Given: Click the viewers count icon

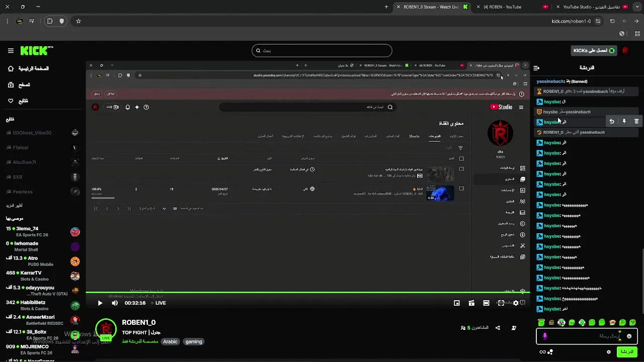Looking at the screenshot, I should tap(463, 328).
